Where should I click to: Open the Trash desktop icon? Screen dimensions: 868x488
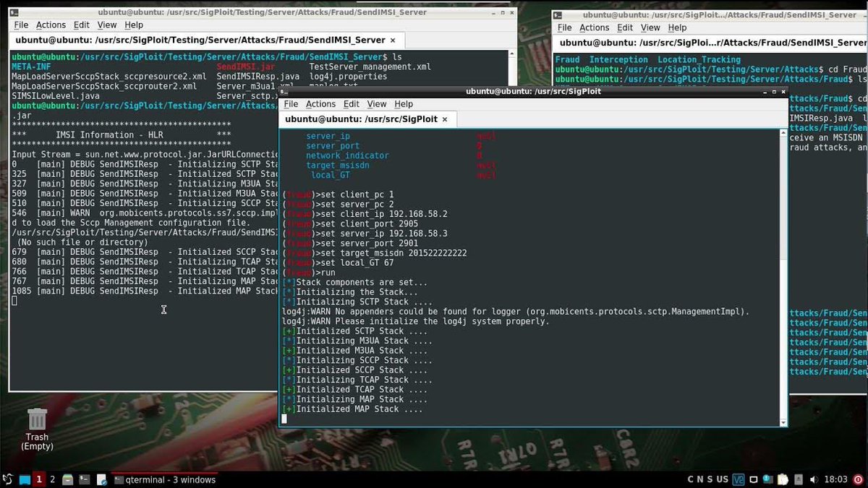tap(37, 429)
